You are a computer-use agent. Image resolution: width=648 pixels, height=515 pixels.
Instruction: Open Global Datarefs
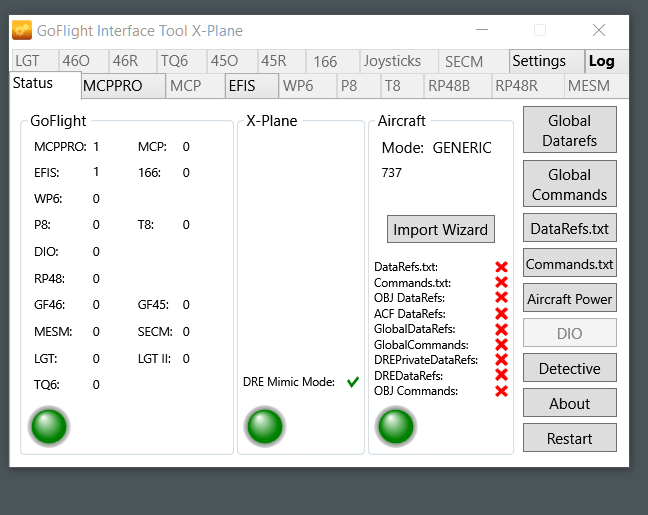[x=569, y=131]
